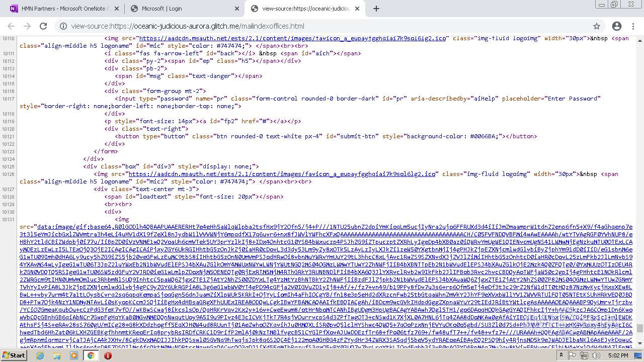Click the scrollbar down arrow

[x=639, y=344]
